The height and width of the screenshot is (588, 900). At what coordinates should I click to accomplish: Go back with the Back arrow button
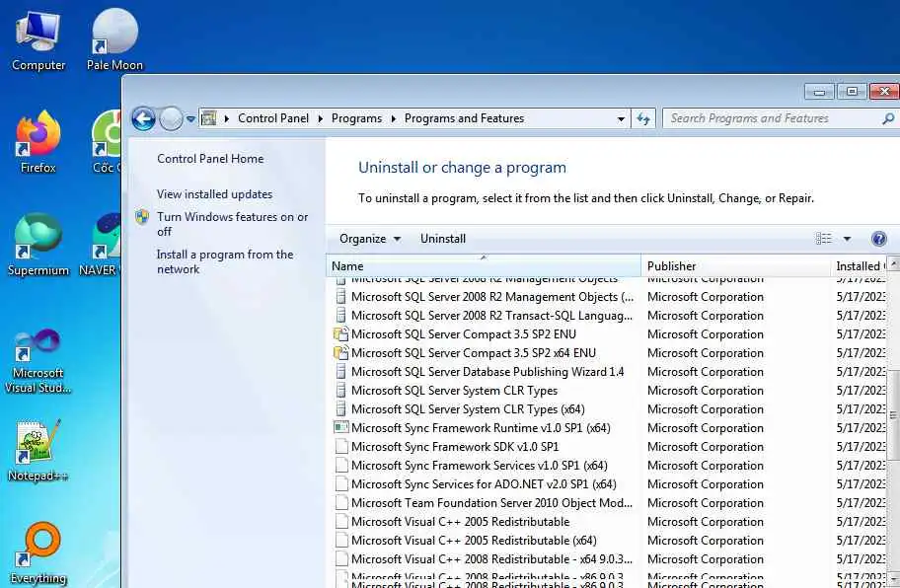(143, 119)
